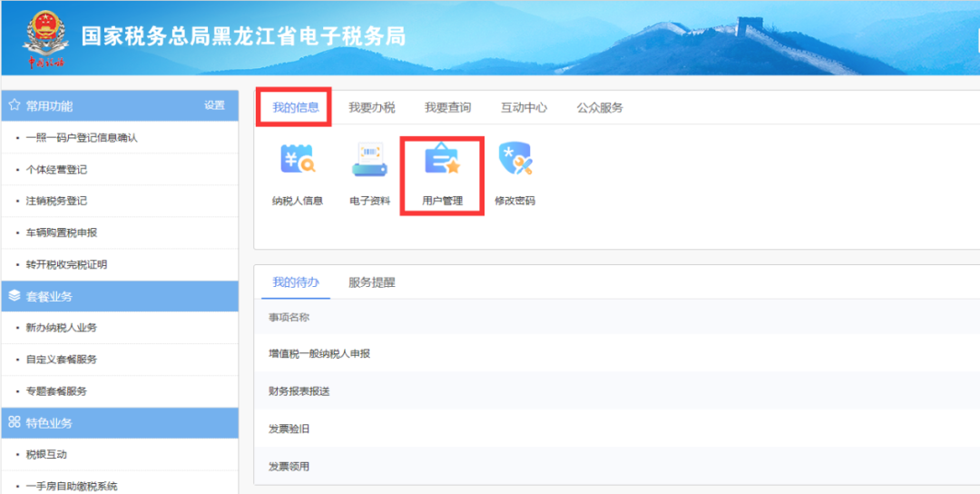Click 设置 in the 常用功能 header
Screen dimensions: 980x494
pyautogui.click(x=214, y=105)
